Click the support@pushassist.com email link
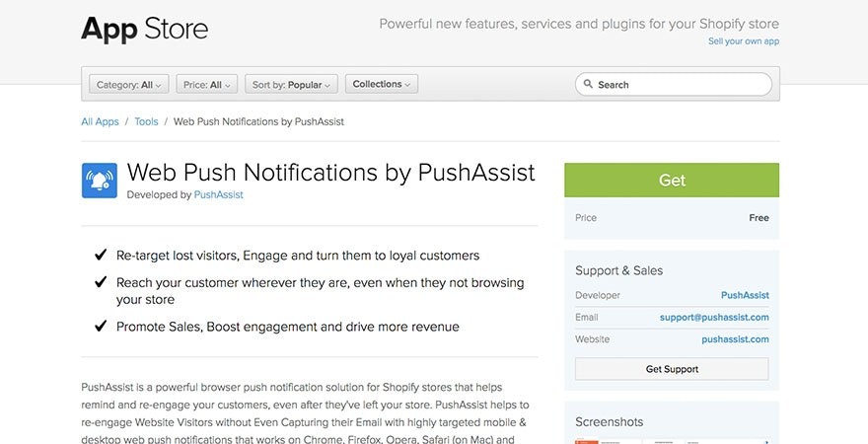868x444 pixels. 714,318
